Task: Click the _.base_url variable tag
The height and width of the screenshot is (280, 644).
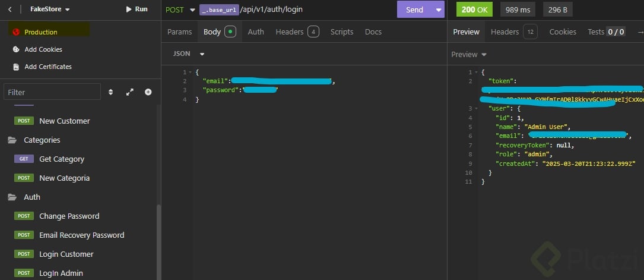Action: [220, 10]
